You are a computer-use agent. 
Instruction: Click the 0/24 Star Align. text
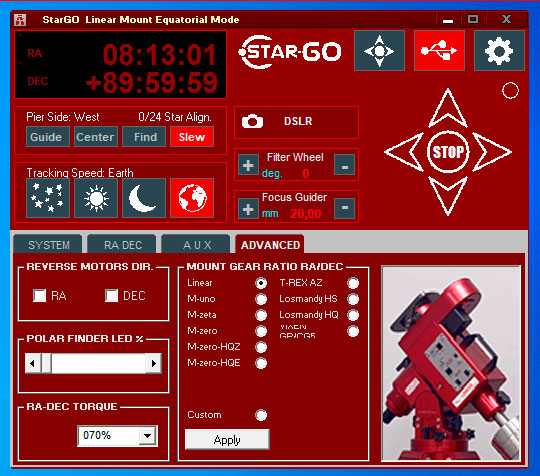tap(175, 117)
